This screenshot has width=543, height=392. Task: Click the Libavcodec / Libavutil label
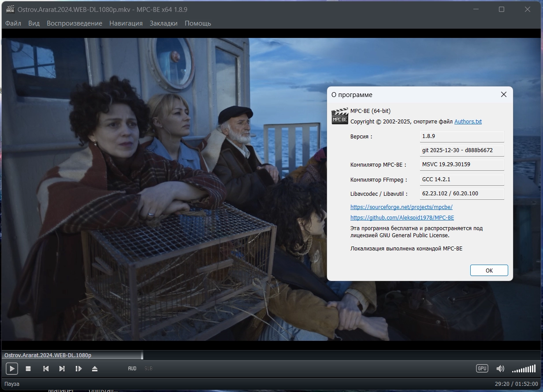click(379, 194)
